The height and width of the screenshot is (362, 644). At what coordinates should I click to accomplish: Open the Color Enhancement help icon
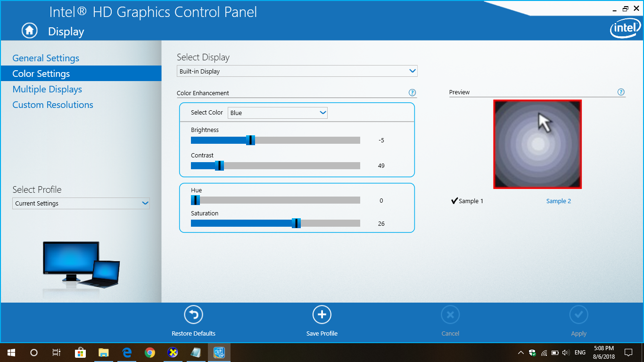[x=412, y=93]
